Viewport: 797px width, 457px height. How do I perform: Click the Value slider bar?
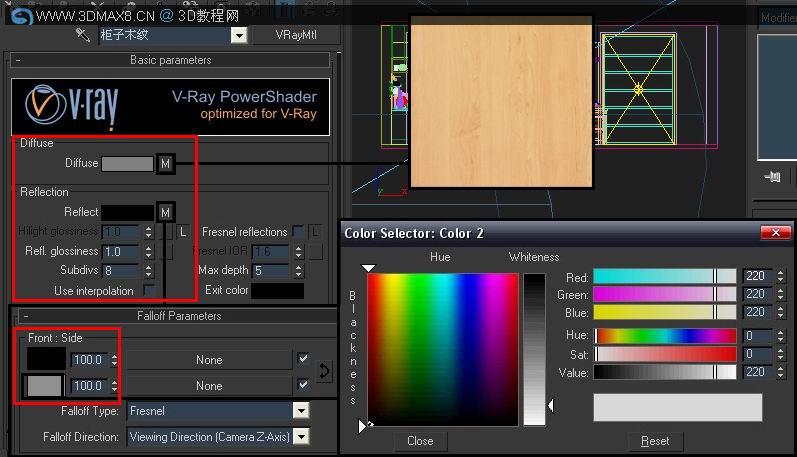pos(664,372)
